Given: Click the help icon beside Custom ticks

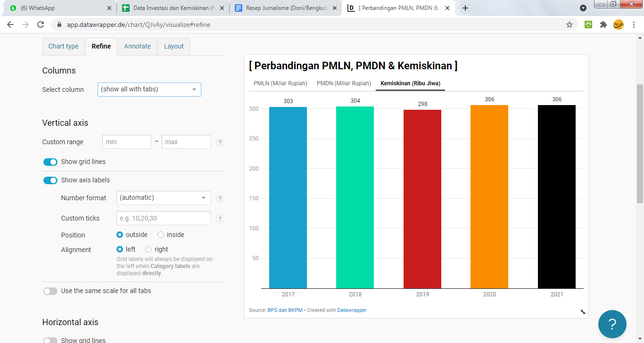Looking at the screenshot, I should pos(220,219).
